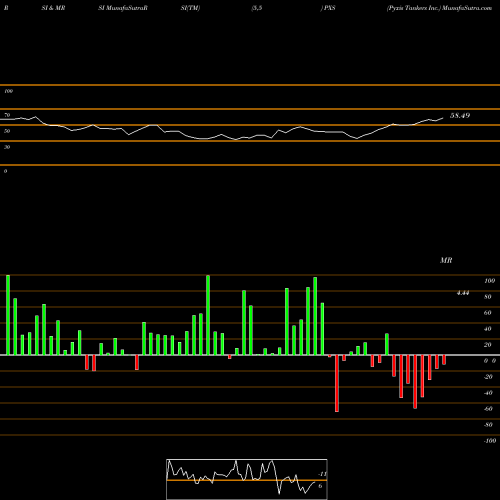500x500 pixels.
Task: Click the 50 level label on RSI axis
Action: tap(7, 131)
